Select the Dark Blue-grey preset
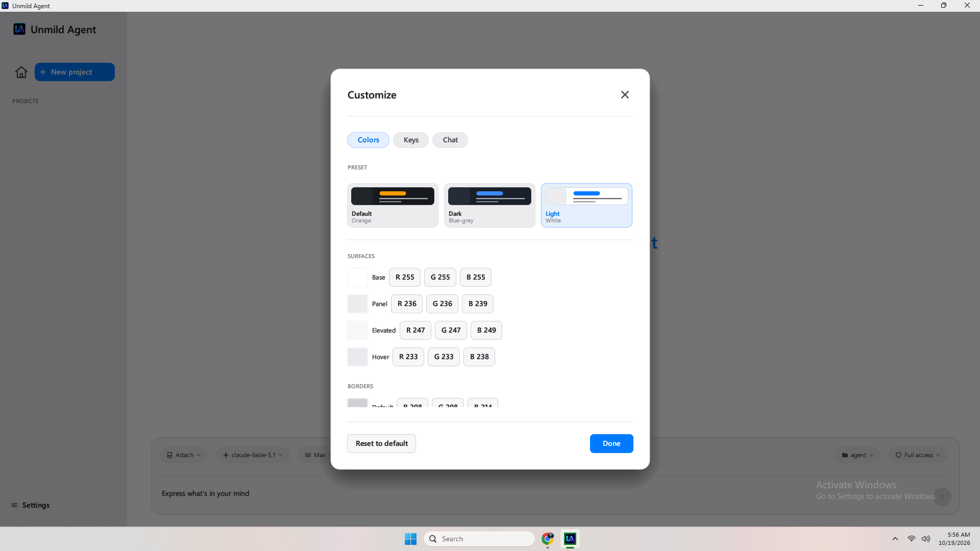This screenshot has height=551, width=980. [489, 205]
